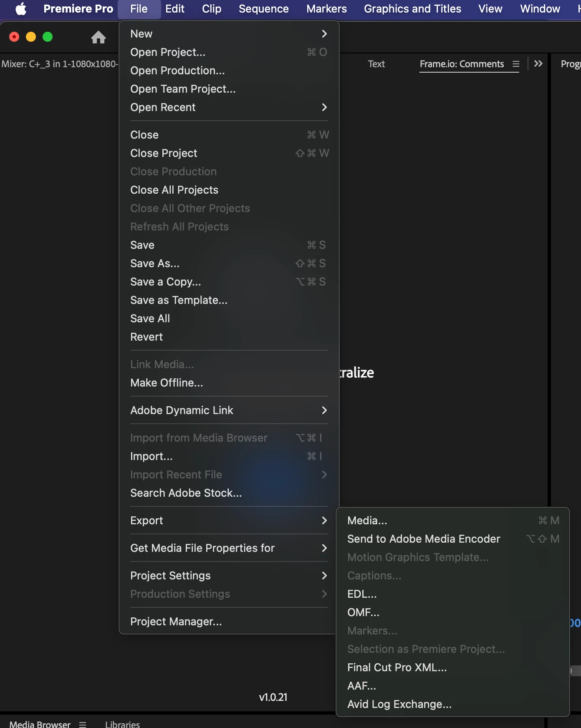Screen dimensions: 581x728
Task: Click Save in File menu
Action: 229,245
